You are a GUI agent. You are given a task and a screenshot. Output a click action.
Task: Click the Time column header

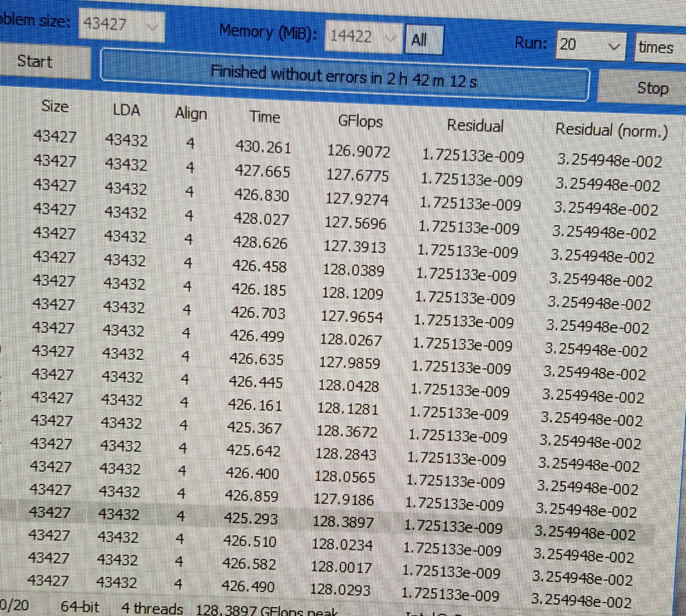(x=265, y=117)
